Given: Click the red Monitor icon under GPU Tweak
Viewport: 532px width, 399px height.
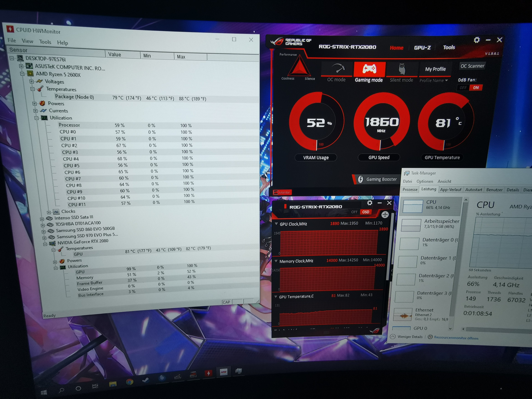Looking at the screenshot, I should (x=276, y=192).
